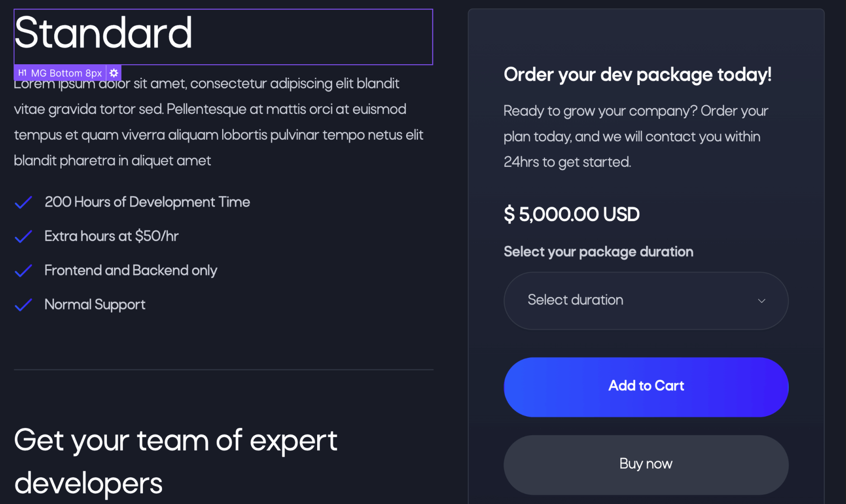846x504 pixels.
Task: Click checkmark beside "Extra hours at $50/hr"
Action: [x=24, y=236]
